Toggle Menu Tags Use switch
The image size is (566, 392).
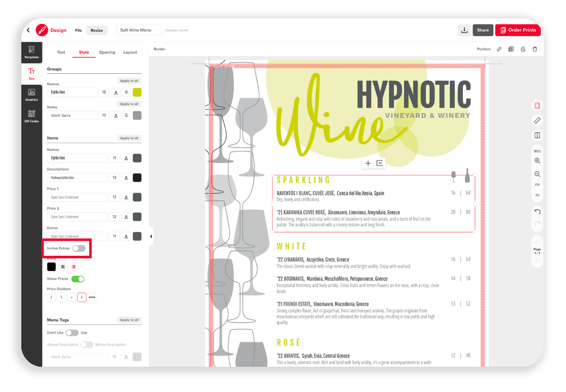pyautogui.click(x=72, y=333)
